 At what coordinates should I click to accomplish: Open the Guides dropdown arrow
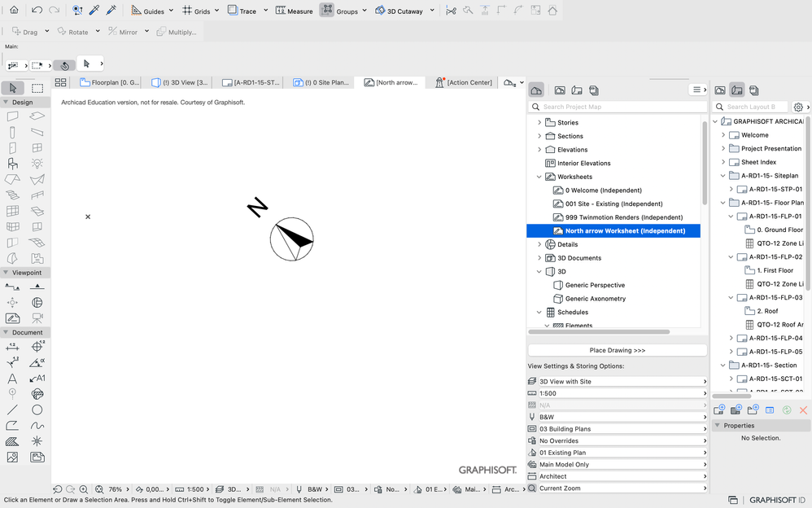pos(171,11)
